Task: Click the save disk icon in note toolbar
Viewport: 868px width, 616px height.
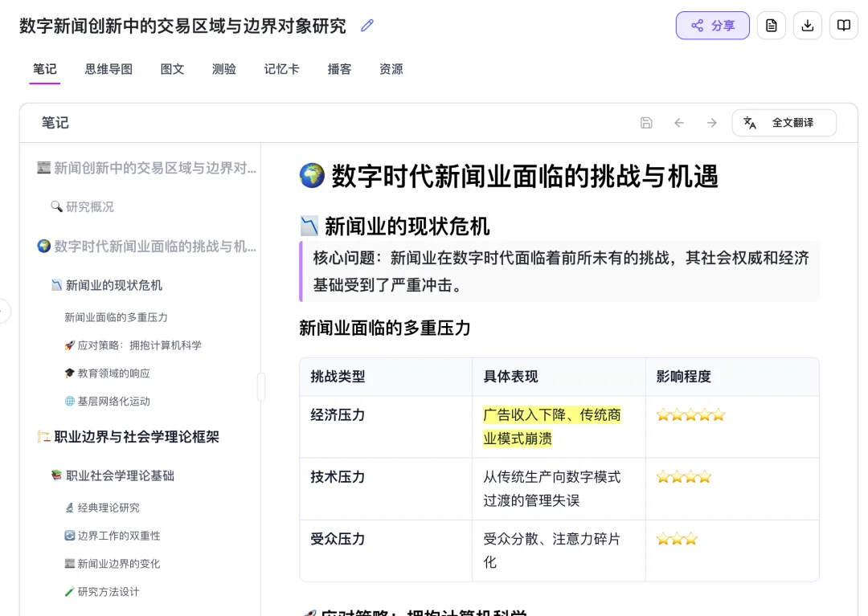Action: point(646,122)
